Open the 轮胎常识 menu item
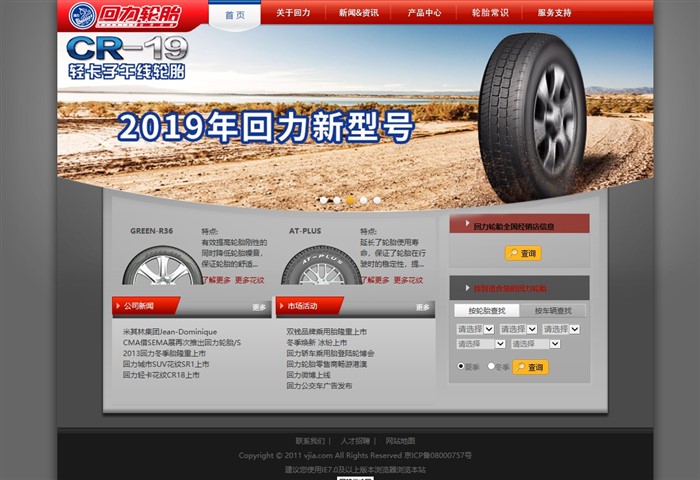This screenshot has width=700, height=480. tap(490, 13)
